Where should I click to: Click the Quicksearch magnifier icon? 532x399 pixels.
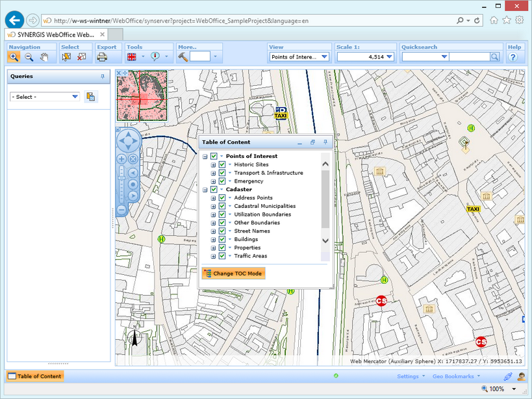click(494, 57)
